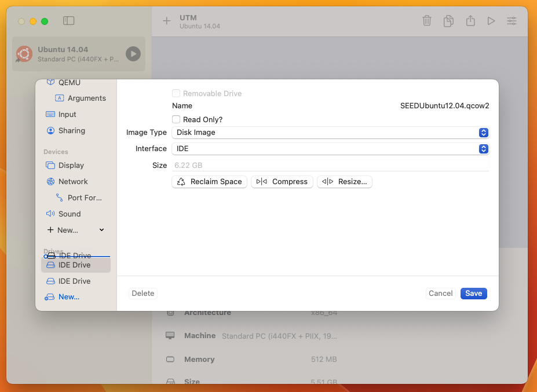This screenshot has height=392, width=537.
Task: Select Network in settings sidebar
Action: [73, 181]
